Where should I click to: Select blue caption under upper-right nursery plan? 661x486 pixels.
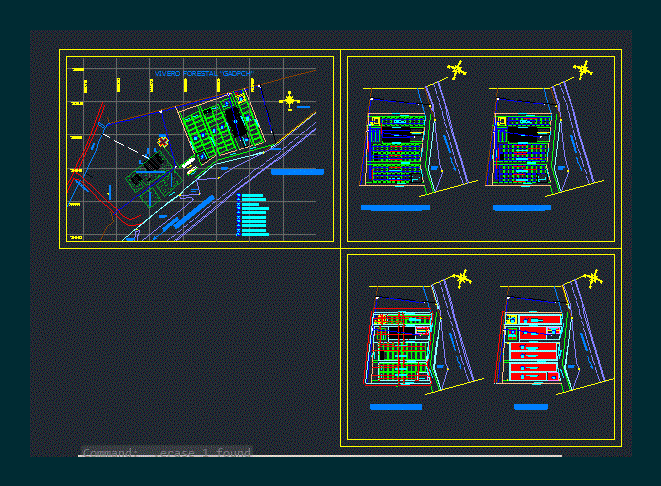click(522, 207)
